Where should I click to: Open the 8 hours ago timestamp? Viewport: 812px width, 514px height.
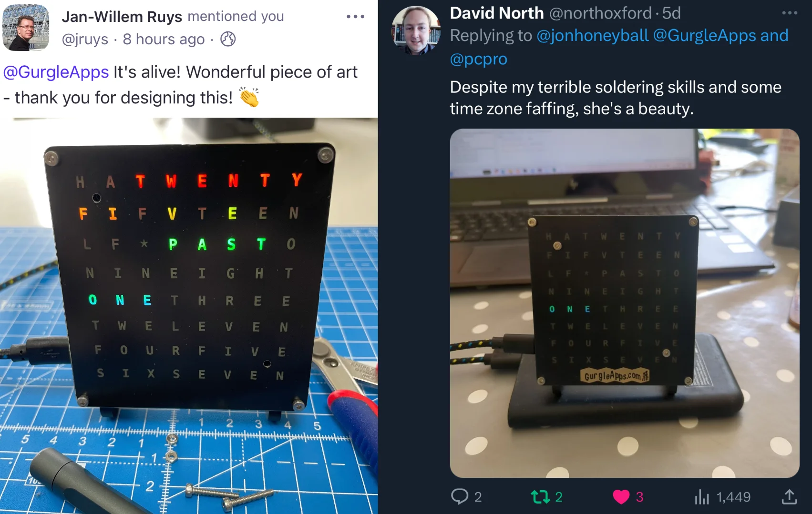point(164,39)
